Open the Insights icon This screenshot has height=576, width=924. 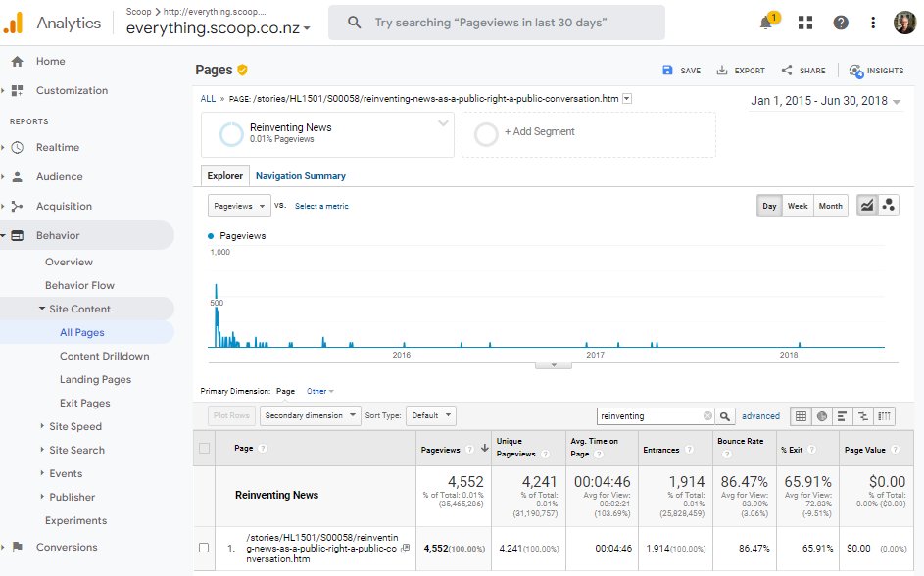click(855, 71)
